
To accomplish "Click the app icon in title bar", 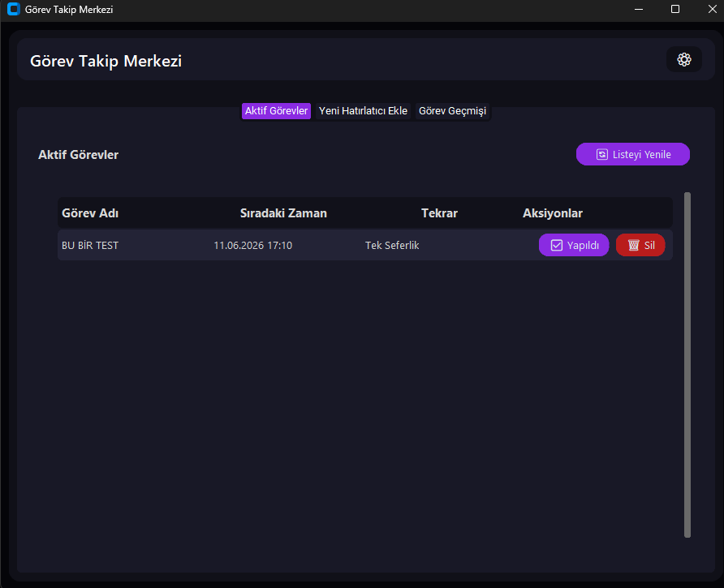I will coord(14,9).
